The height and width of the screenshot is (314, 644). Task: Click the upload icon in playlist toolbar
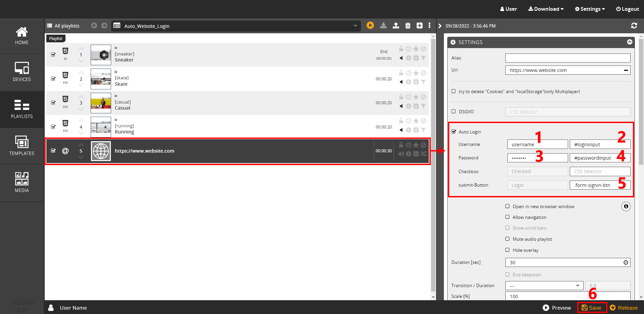[396, 26]
